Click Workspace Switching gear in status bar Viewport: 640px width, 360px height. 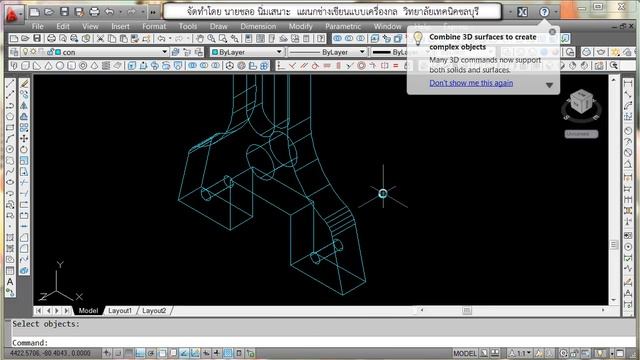[564, 353]
